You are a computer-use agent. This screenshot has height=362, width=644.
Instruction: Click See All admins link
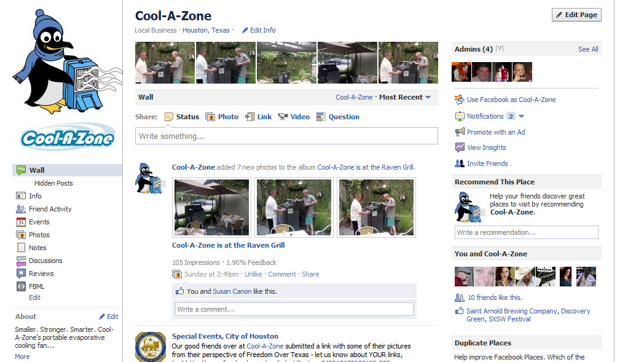[x=588, y=49]
